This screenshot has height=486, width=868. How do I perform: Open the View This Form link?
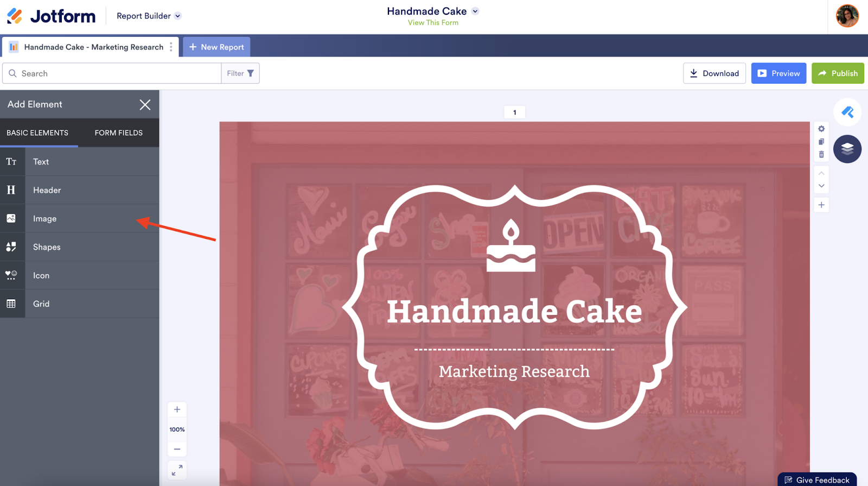(x=433, y=23)
